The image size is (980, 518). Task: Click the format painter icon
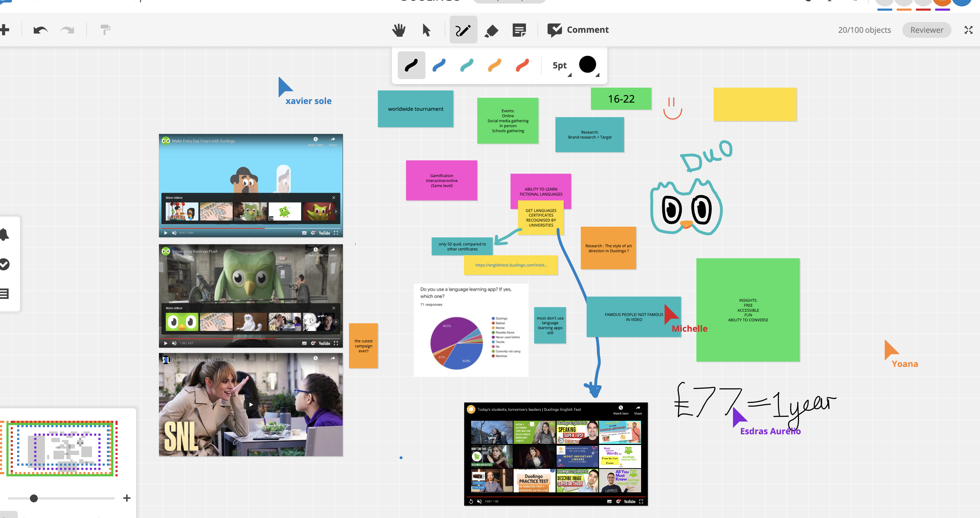click(105, 29)
